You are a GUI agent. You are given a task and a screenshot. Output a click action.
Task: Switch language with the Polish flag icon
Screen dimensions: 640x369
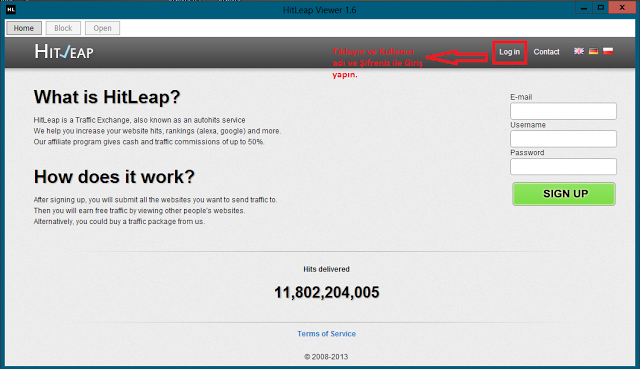[608, 51]
